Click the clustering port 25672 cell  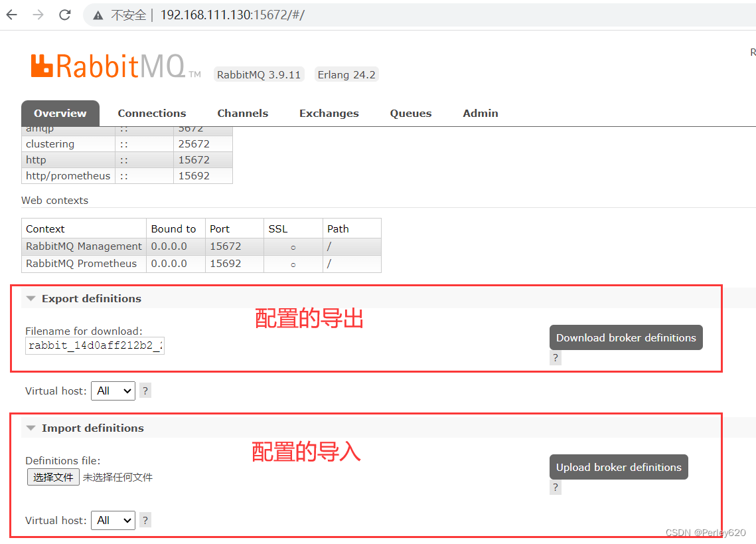pyautogui.click(x=203, y=144)
